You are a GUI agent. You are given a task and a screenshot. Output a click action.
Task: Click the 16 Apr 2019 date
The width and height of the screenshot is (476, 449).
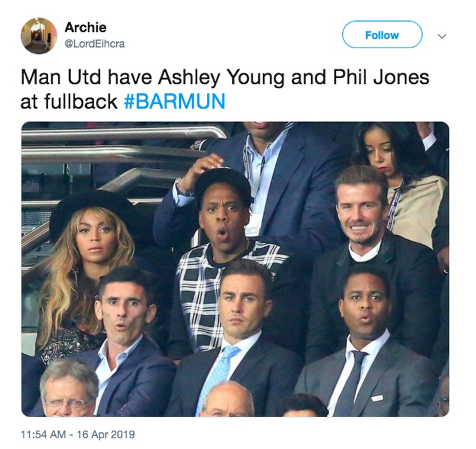[105, 434]
